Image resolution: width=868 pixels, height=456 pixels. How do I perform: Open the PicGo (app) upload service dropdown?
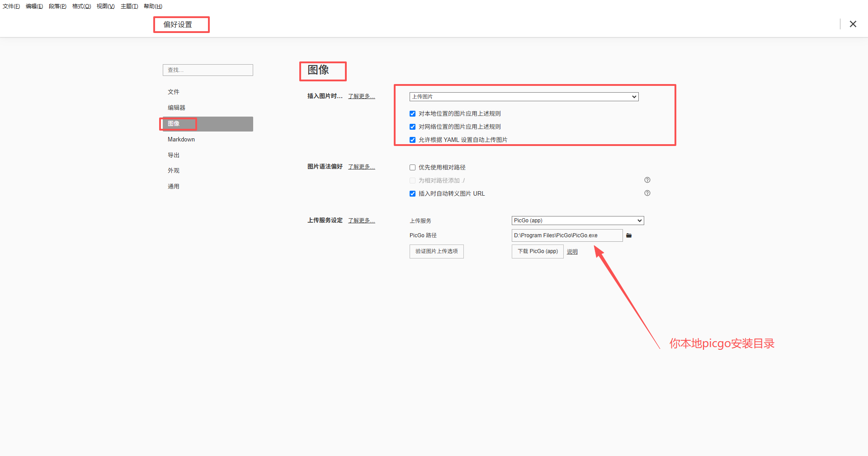tap(578, 221)
